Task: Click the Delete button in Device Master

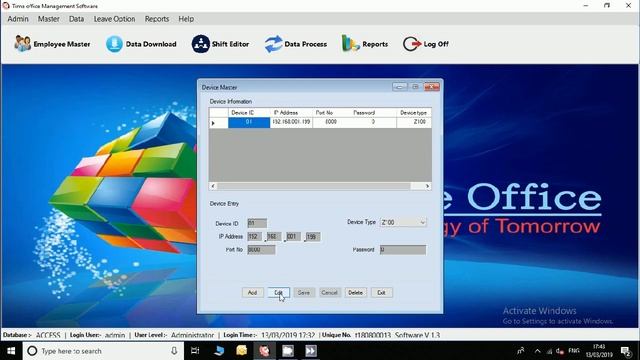Action: point(356,293)
